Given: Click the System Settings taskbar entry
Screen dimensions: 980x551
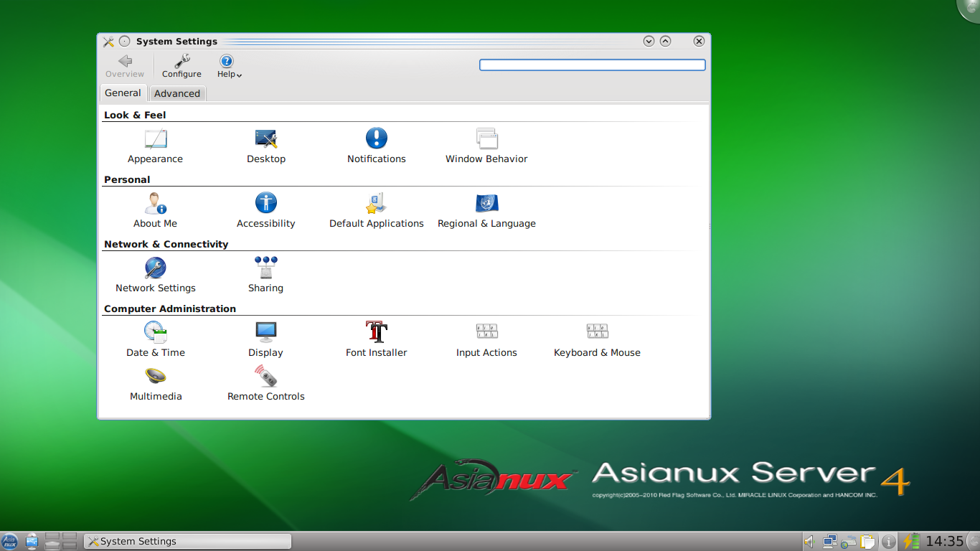Looking at the screenshot, I should 188,541.
